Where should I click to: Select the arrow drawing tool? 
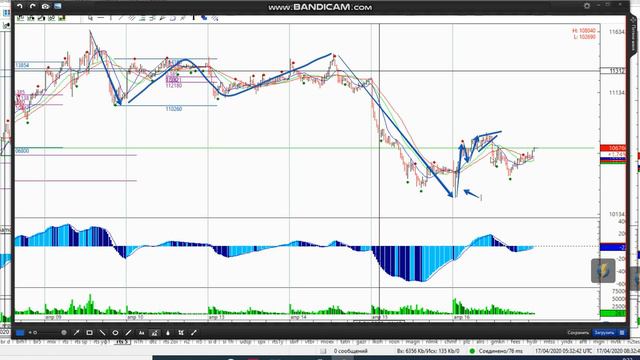click(x=76, y=333)
